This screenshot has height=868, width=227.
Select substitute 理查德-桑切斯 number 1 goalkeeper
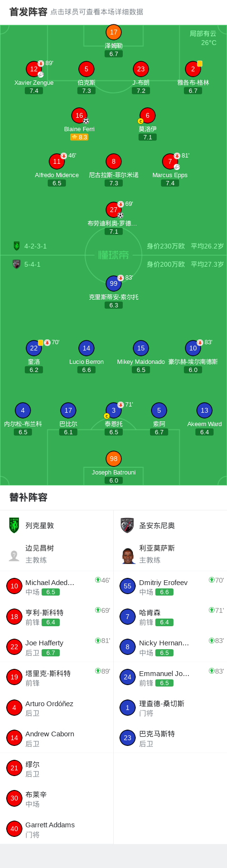170,708
